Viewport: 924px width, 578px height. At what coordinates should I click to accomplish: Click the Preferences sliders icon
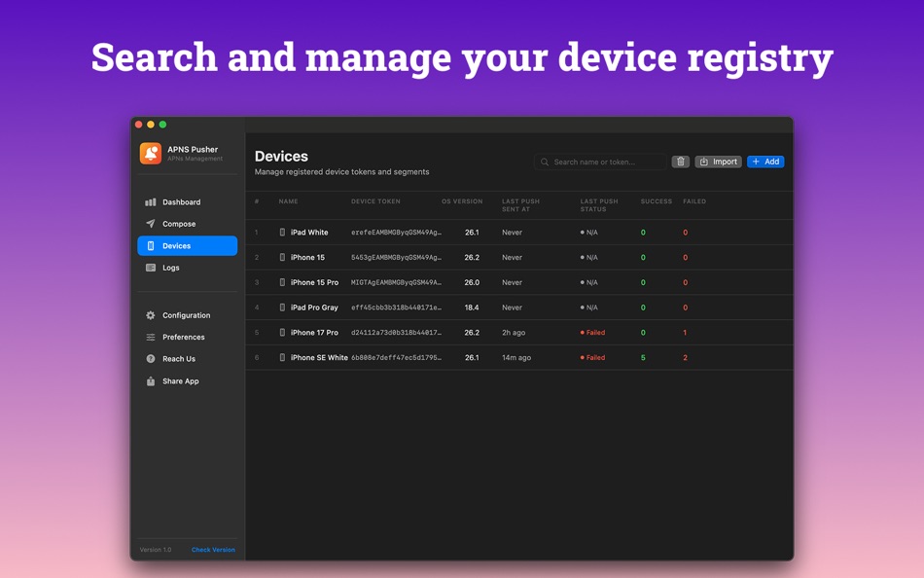pos(150,338)
